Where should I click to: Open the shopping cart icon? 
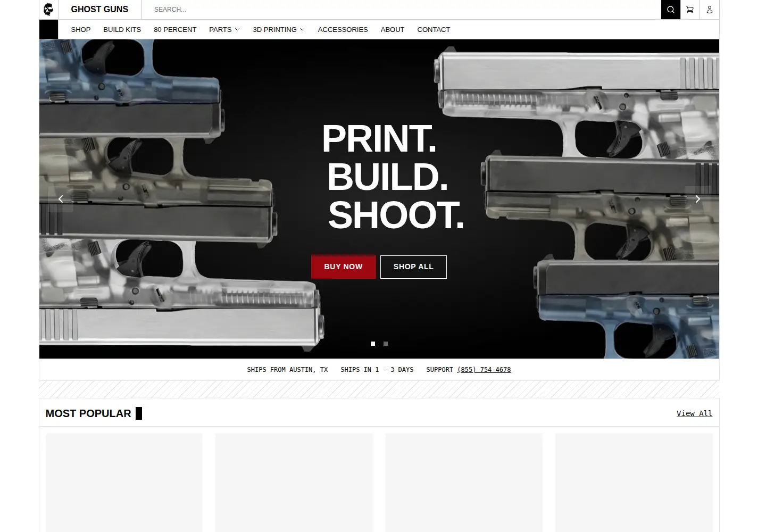tap(690, 10)
